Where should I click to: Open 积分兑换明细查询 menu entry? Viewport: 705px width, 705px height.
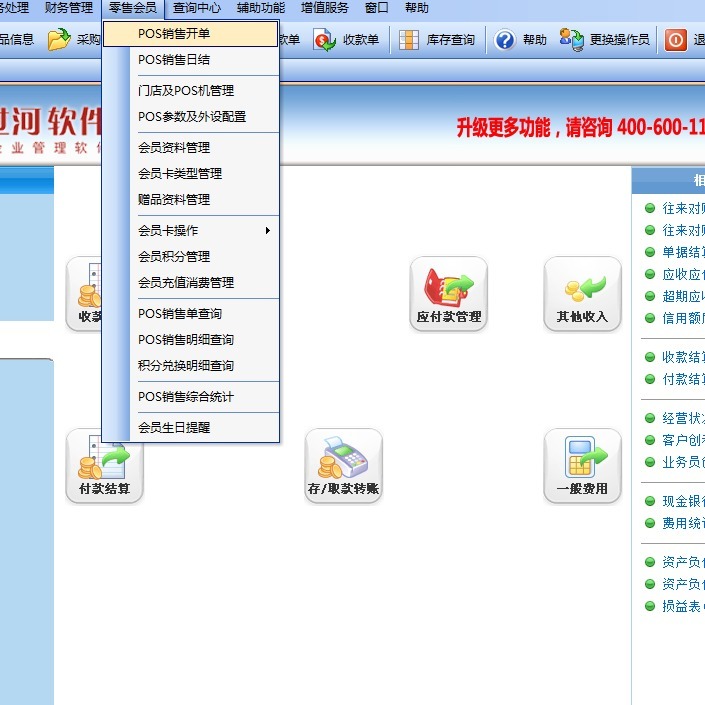point(191,366)
